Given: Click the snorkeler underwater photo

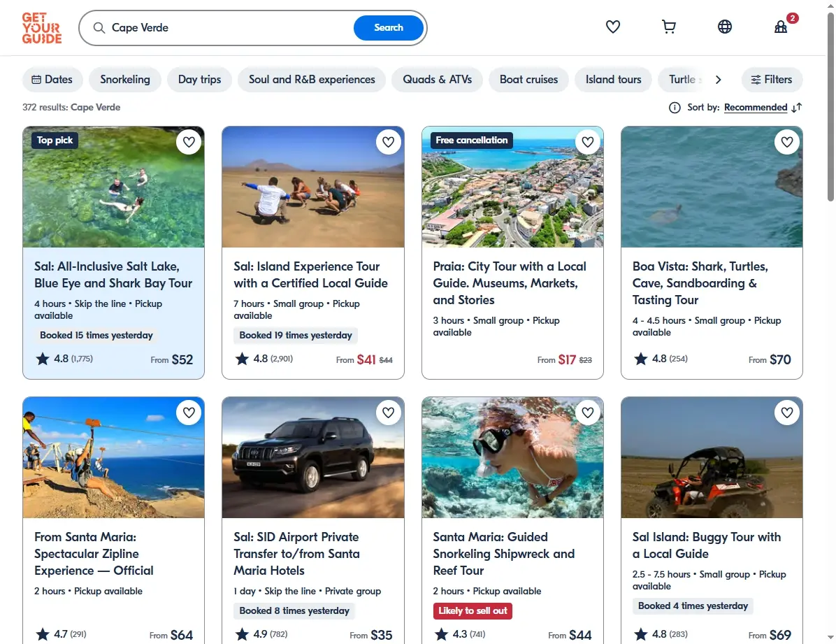Looking at the screenshot, I should click(x=512, y=457).
